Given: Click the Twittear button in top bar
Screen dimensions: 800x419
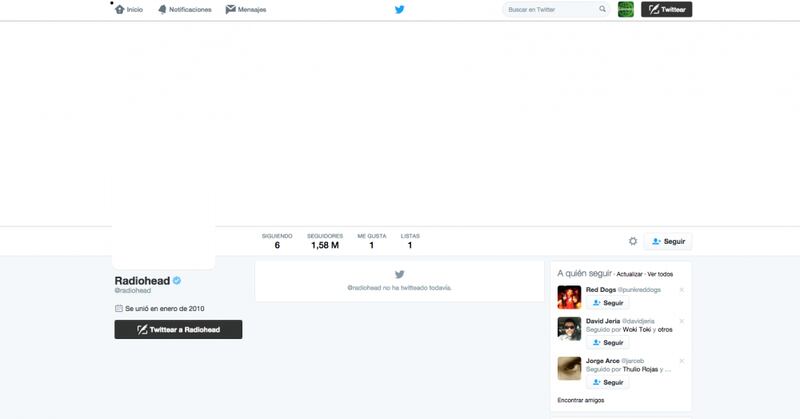Looking at the screenshot, I should click(x=666, y=9).
